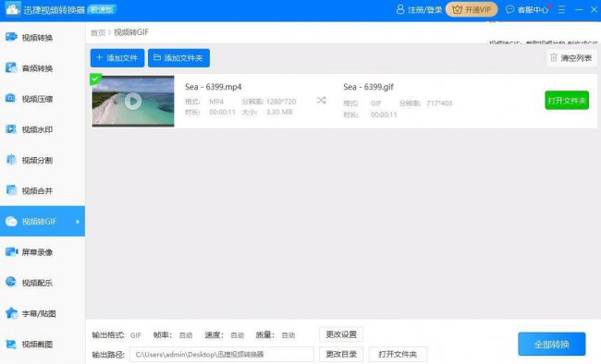The width and height of the screenshot is (601, 364).
Task: Click the 字幕/贴图 star icon
Action: pos(11,313)
